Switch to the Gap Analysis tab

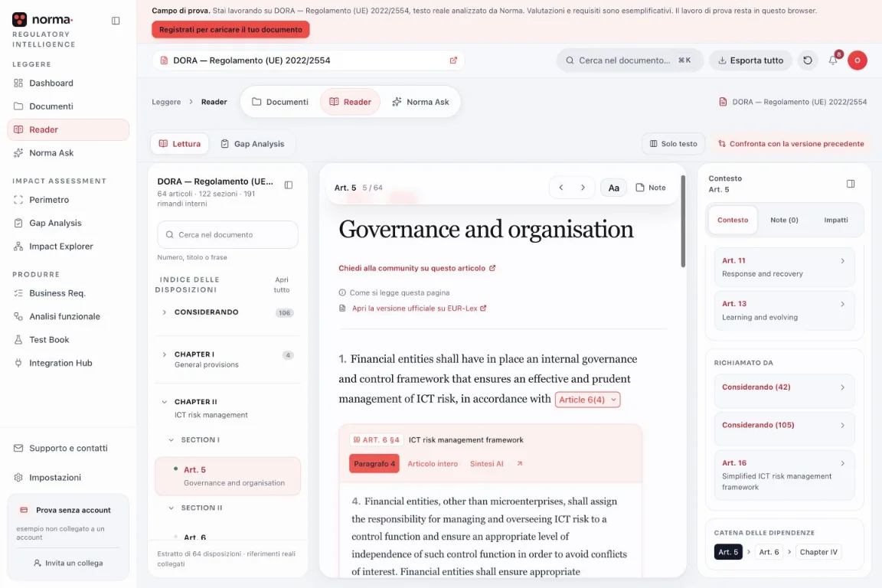[x=253, y=143]
